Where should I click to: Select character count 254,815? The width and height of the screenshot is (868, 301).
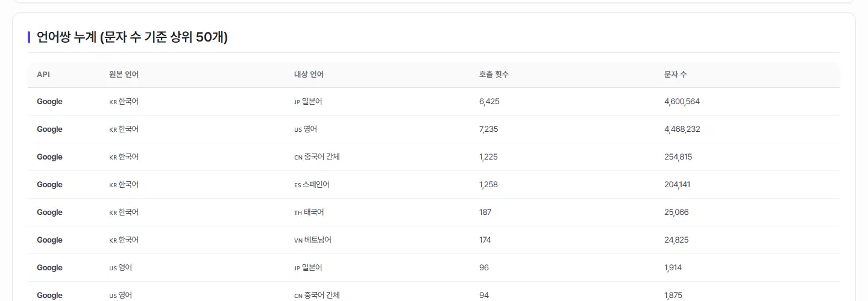tap(678, 157)
